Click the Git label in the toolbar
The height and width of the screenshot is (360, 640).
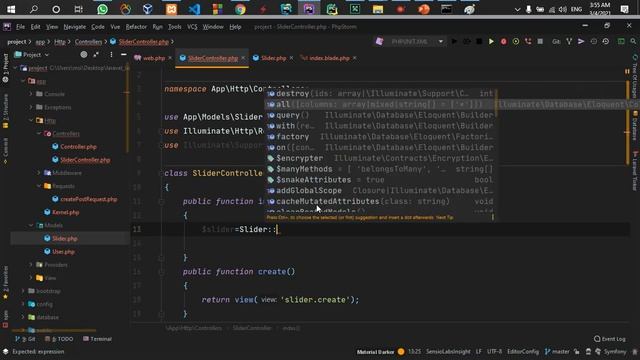point(556,42)
